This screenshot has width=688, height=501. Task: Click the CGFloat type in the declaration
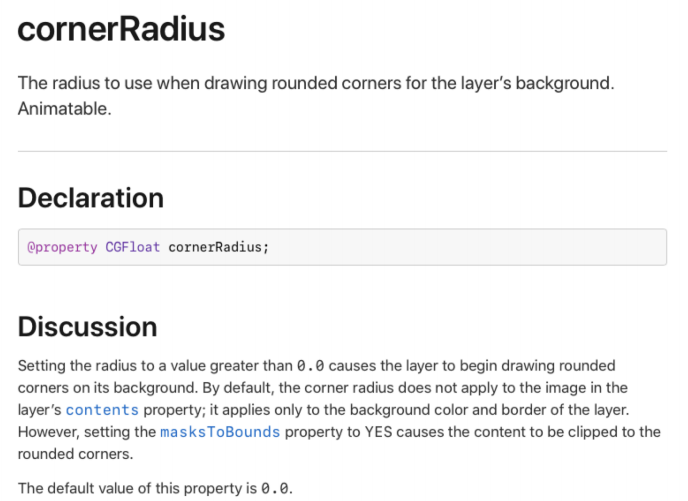pos(133,247)
